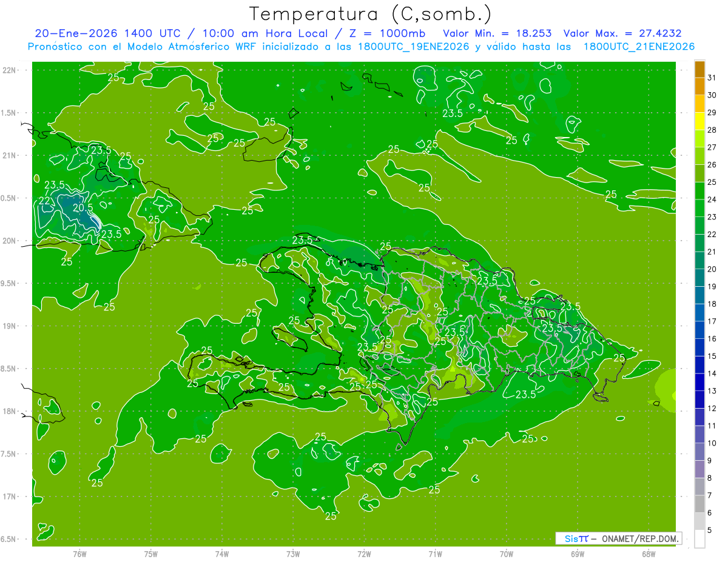Click the latitude axis label '0.5N'
The width and height of the screenshot is (728, 562).
tap(9, 198)
